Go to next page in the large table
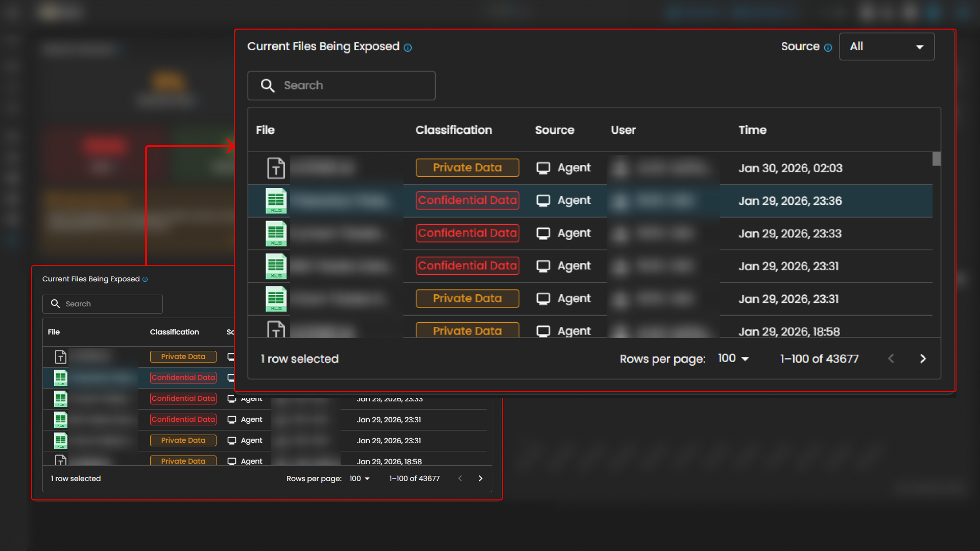The height and width of the screenshot is (551, 980). [x=922, y=358]
